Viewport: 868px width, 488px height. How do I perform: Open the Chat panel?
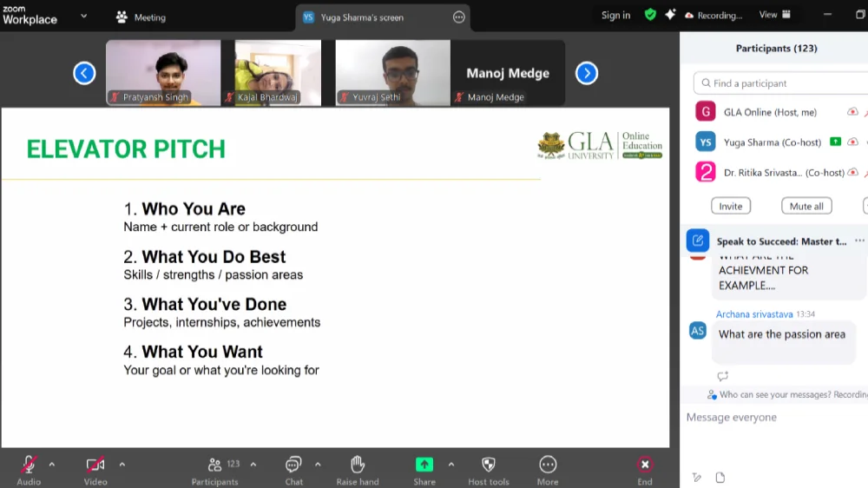[x=293, y=465]
